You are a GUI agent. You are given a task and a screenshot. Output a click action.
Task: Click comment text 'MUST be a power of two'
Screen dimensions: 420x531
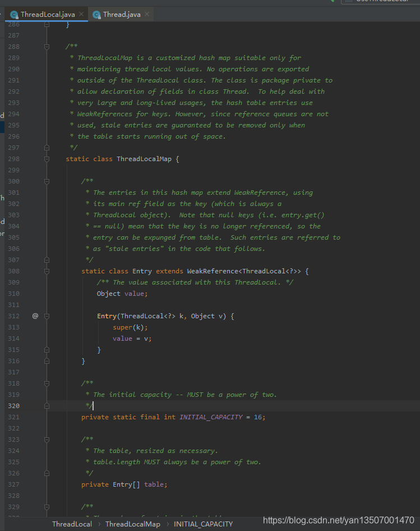tap(231, 395)
